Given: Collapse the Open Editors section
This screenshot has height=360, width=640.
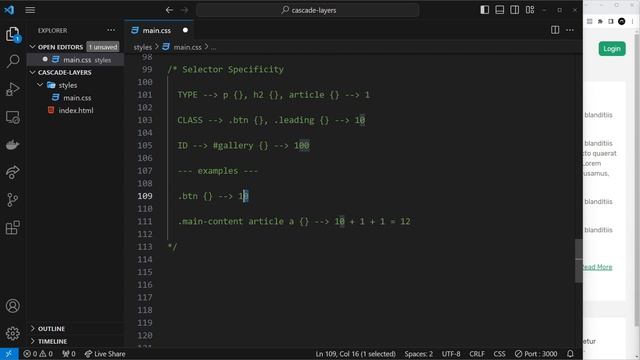Looking at the screenshot, I should pyautogui.click(x=60, y=47).
